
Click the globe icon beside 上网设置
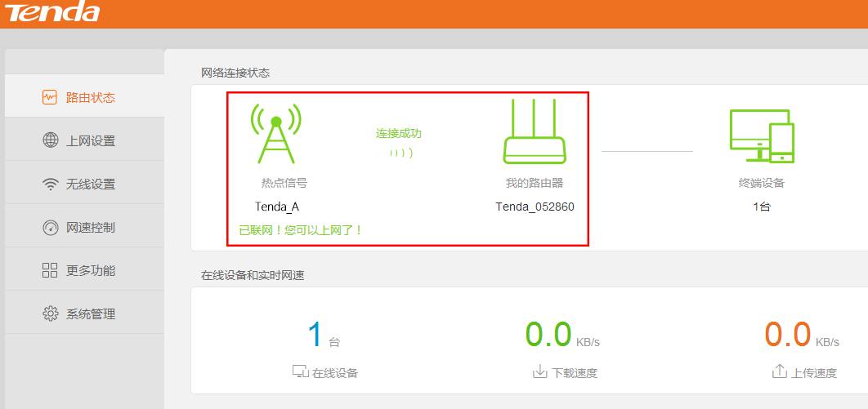point(51,140)
